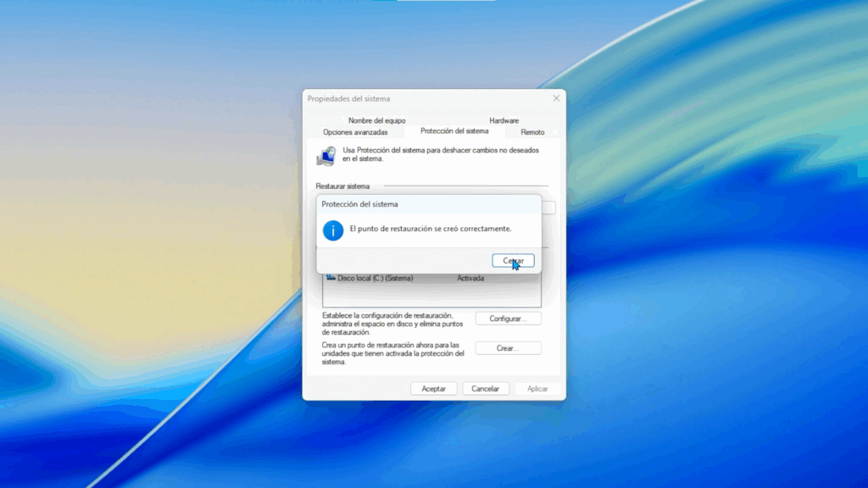Go to the Opciones avanzadas tab

(x=355, y=132)
